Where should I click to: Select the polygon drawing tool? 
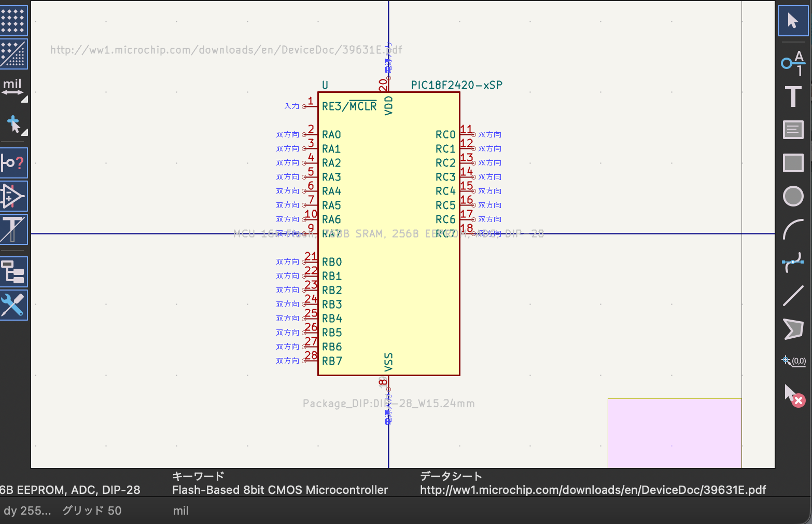point(793,329)
